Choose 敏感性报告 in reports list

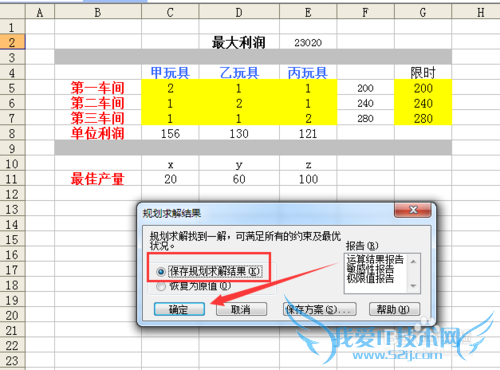point(370,269)
